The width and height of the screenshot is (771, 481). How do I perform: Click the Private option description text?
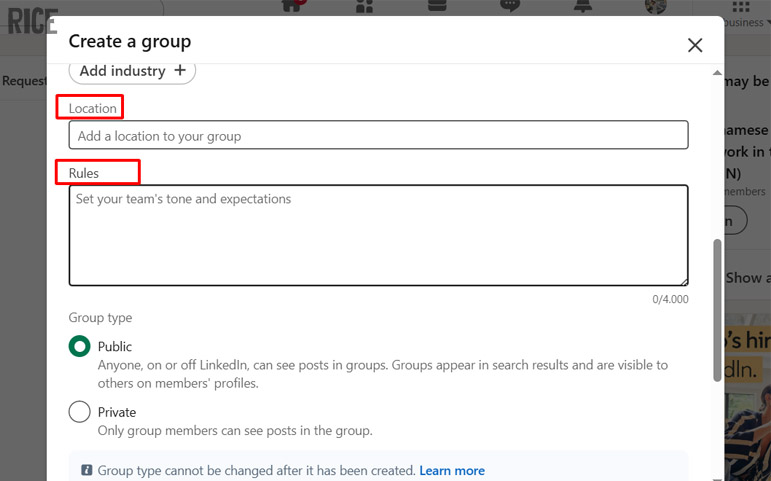pos(235,431)
